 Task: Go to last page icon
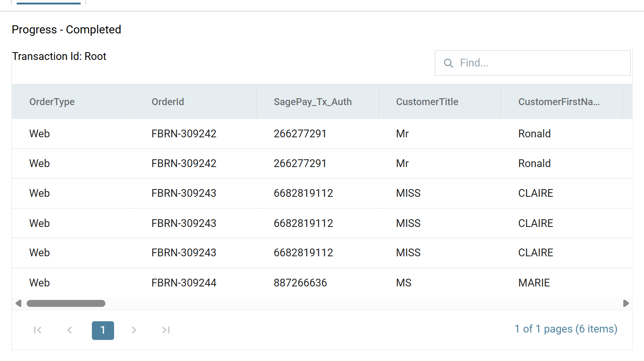click(166, 330)
